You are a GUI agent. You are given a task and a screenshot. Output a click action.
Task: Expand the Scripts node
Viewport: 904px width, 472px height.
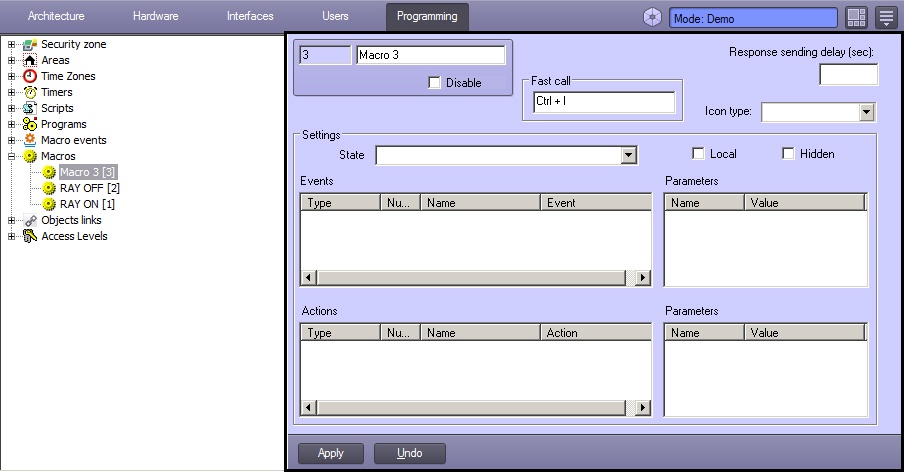pyautogui.click(x=11, y=108)
